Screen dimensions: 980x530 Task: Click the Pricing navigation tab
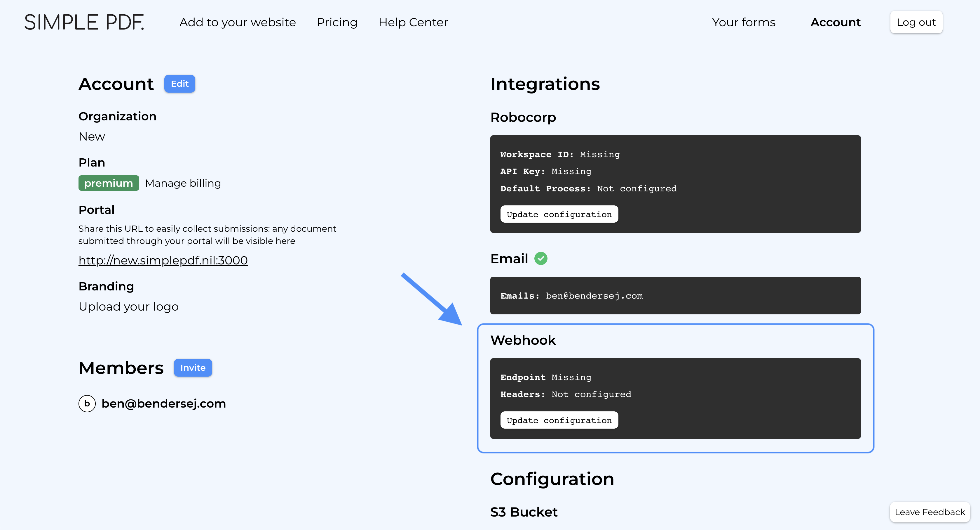[x=337, y=22]
